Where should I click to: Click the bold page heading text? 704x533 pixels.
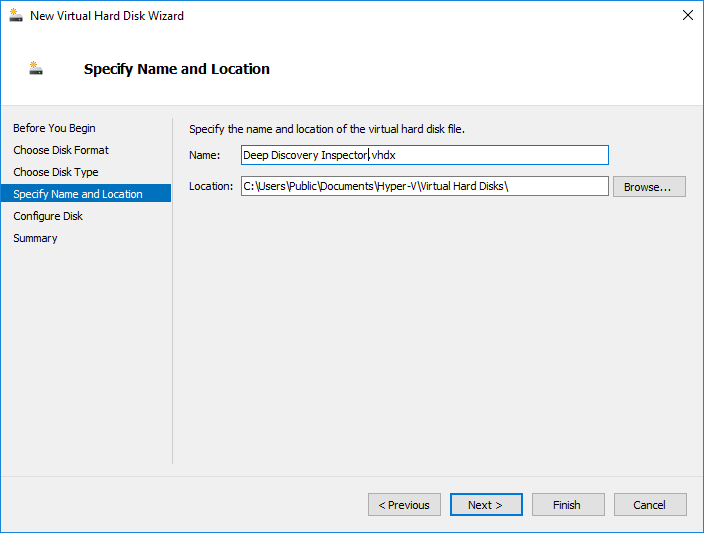[177, 69]
